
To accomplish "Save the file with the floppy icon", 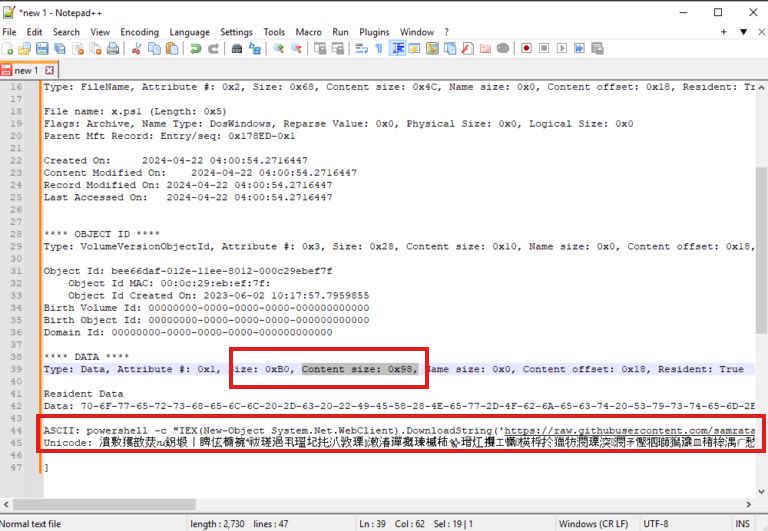I will tap(42, 48).
